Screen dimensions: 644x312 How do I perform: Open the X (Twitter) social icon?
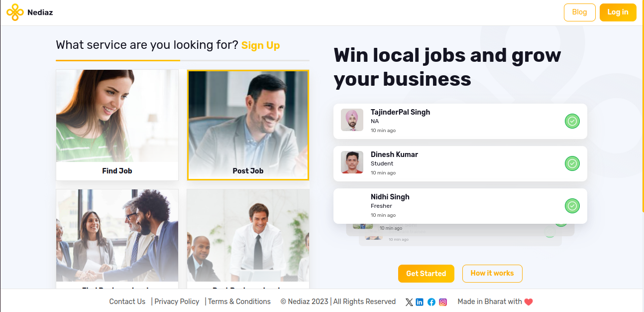pyautogui.click(x=409, y=302)
